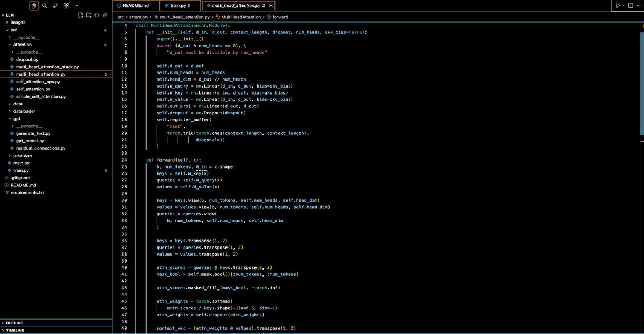The height and width of the screenshot is (334, 644).
Task: Click the 'def forward(self, x):' line
Action: click(174, 160)
